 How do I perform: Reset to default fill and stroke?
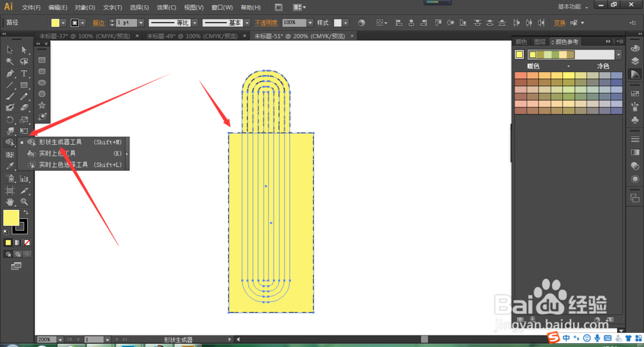[x=6, y=232]
